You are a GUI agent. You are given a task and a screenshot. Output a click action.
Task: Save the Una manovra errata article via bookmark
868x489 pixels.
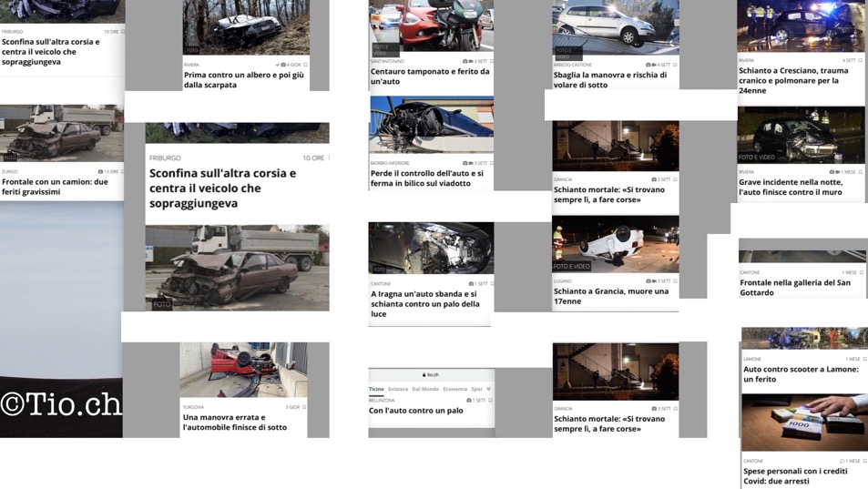click(x=304, y=407)
